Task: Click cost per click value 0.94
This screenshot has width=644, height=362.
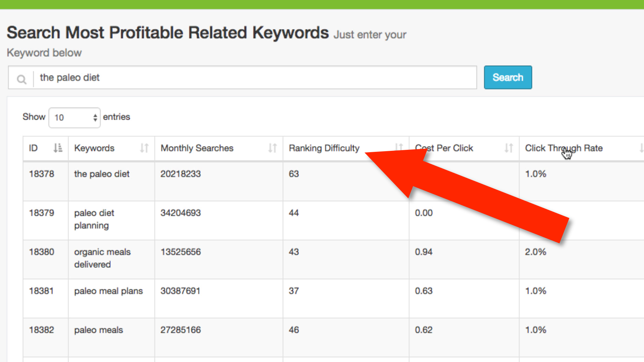Action: click(x=424, y=252)
